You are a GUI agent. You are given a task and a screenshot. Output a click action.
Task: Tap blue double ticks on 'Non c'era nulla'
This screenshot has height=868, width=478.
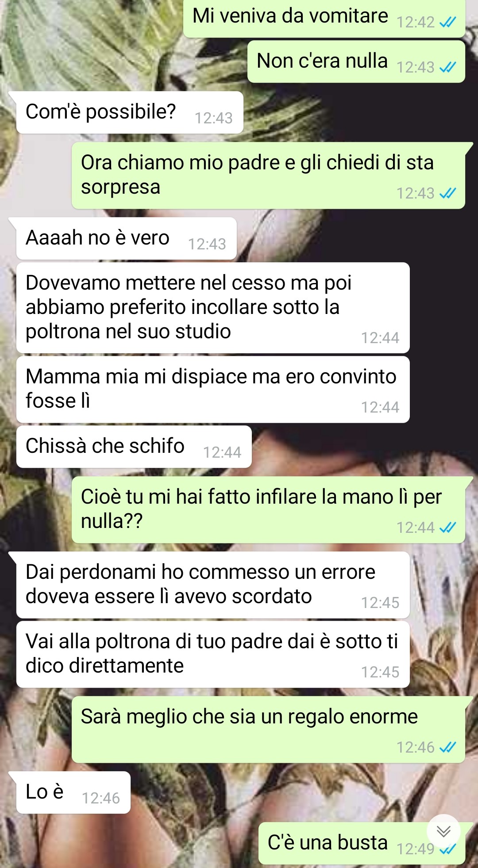tap(447, 67)
